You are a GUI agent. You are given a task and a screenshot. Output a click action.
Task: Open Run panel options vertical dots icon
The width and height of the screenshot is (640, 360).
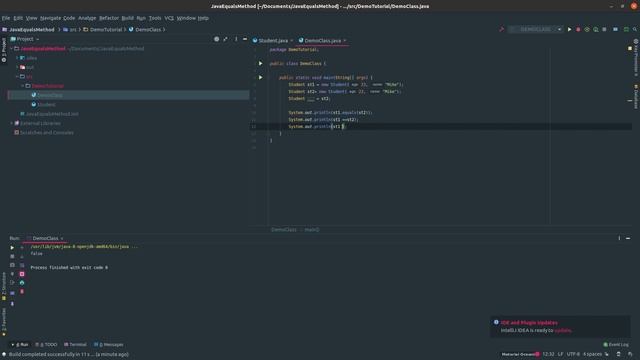619,238
